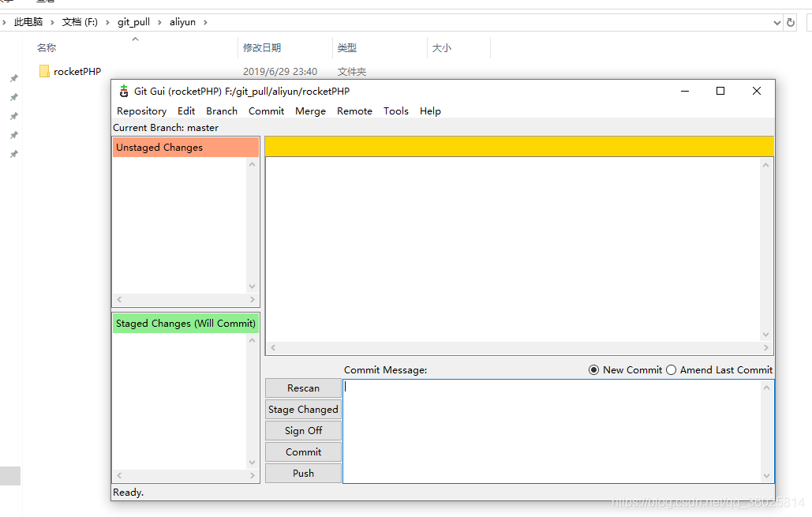Select the New Commit radio button
The width and height of the screenshot is (812, 517).
pos(593,370)
